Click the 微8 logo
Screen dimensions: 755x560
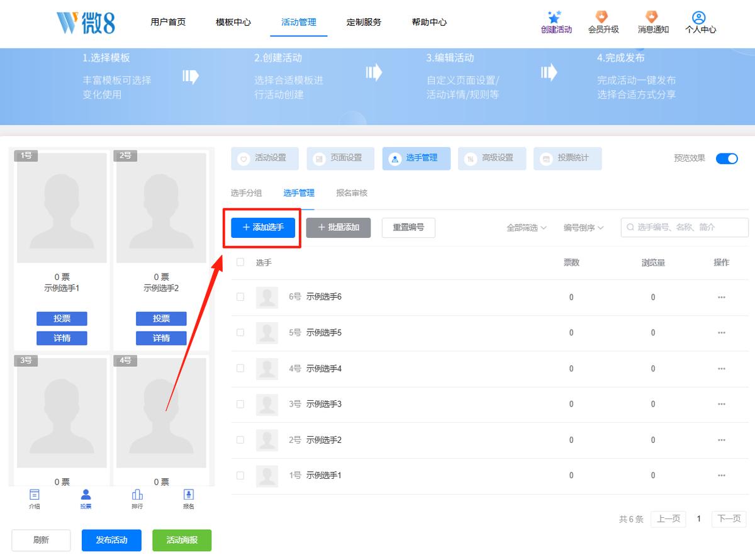(x=86, y=23)
